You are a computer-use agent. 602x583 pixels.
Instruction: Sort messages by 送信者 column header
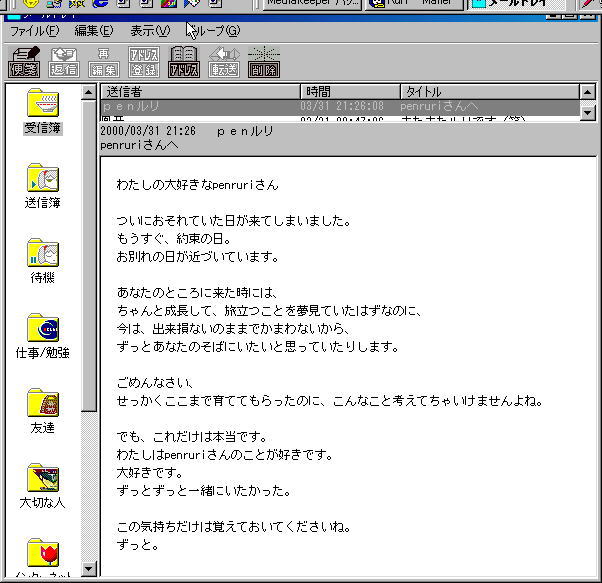point(198,92)
